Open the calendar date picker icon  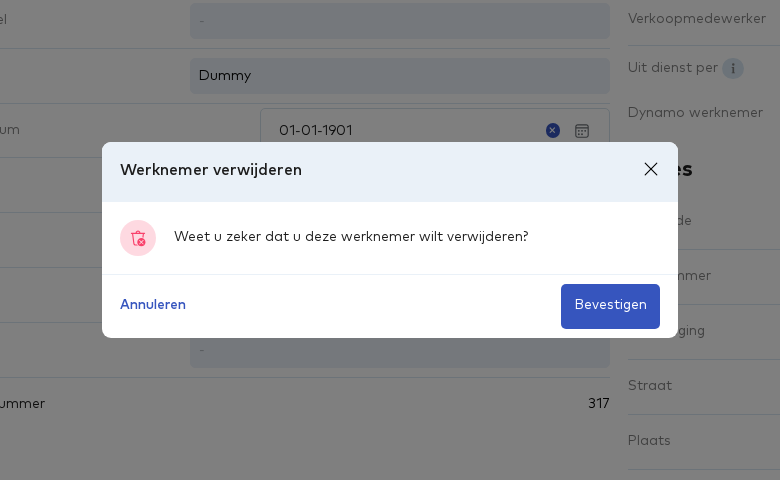(582, 131)
